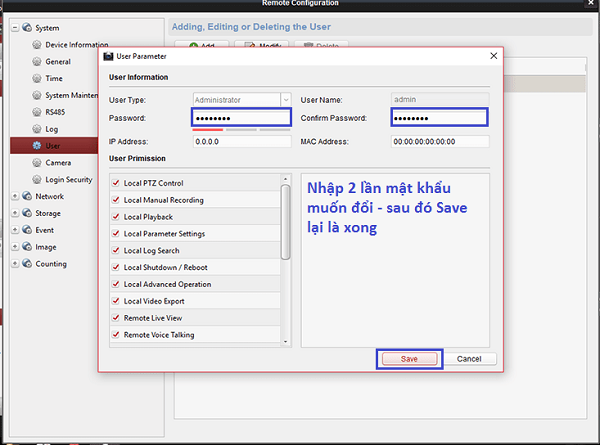The image size is (600, 445).
Task: Expand the Network tree node
Action: tap(15, 197)
